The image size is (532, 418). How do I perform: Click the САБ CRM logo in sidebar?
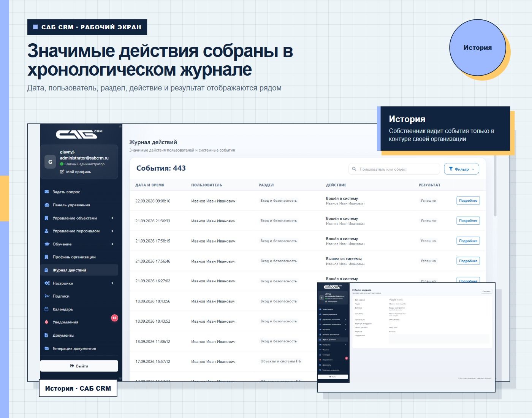point(79,134)
